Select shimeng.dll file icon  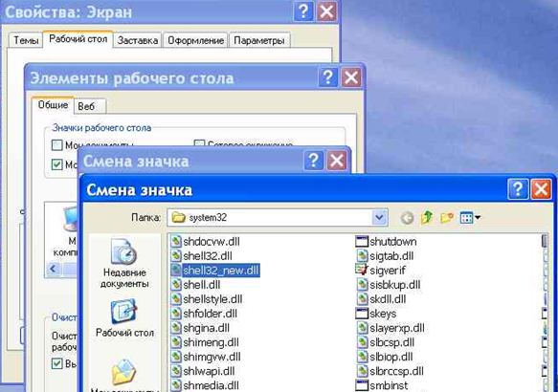pos(176,342)
